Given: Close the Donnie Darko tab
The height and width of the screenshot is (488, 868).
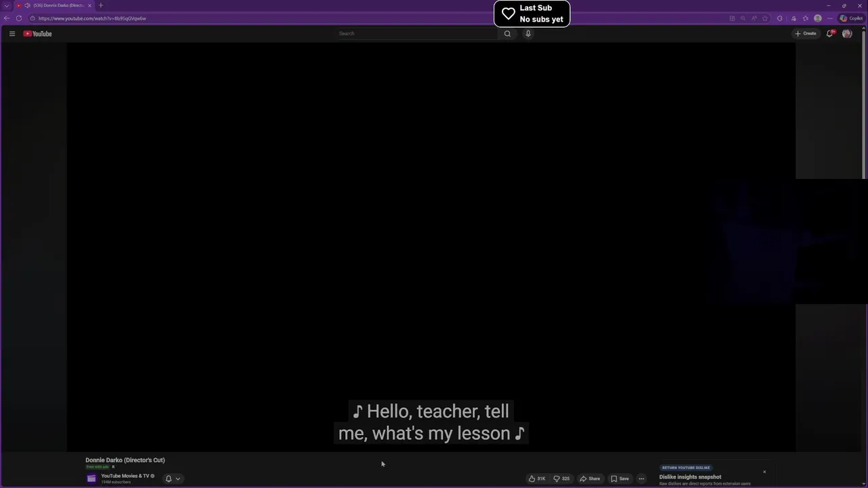Looking at the screenshot, I should (90, 5).
